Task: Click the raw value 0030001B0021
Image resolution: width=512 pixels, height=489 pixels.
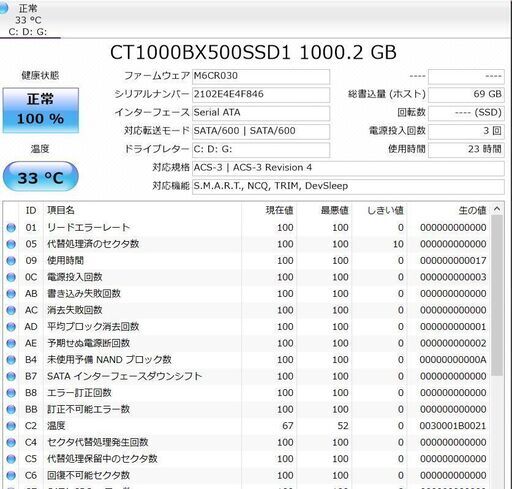Action: click(453, 426)
